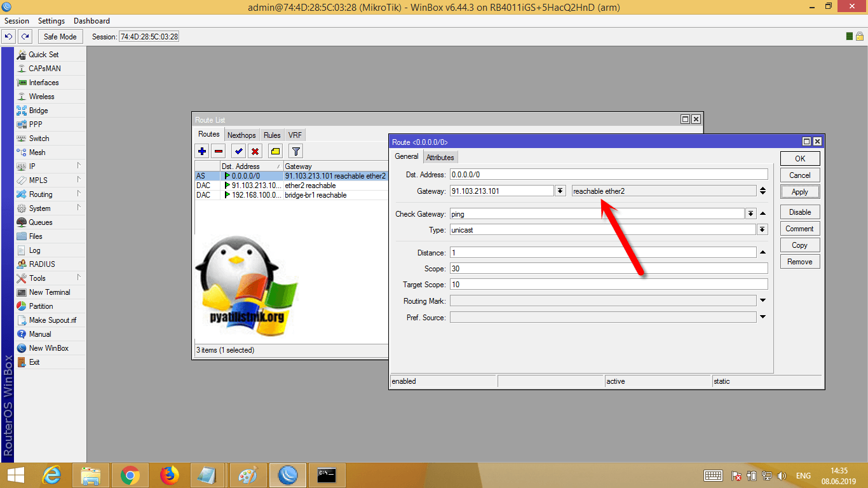Viewport: 868px width, 488px height.
Task: Switch to the Attributes tab
Action: (440, 158)
